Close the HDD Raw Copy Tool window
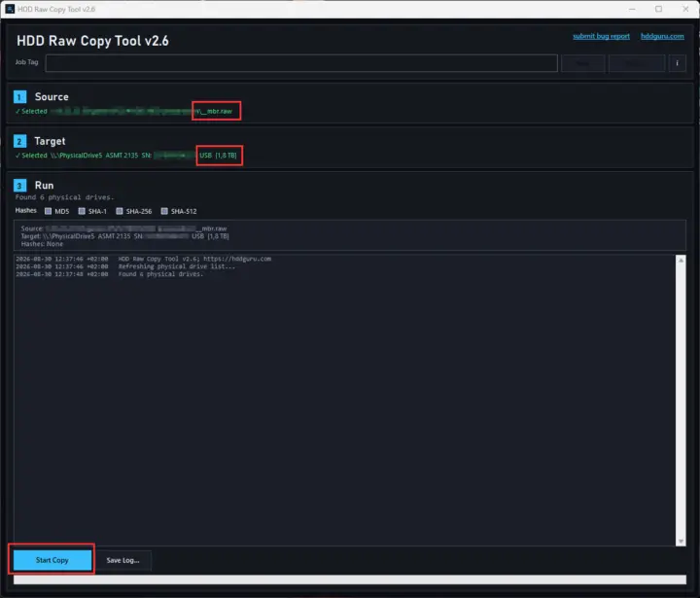This screenshot has height=598, width=700. tap(685, 9)
